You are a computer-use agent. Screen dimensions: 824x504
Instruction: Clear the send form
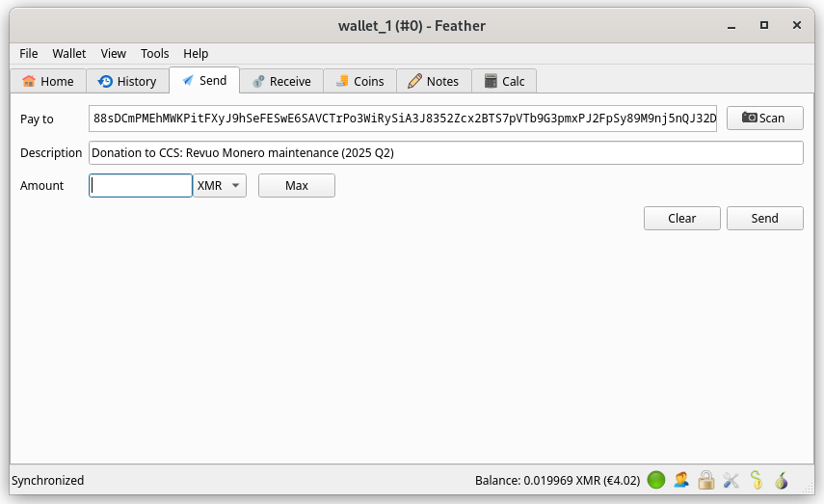(681, 219)
